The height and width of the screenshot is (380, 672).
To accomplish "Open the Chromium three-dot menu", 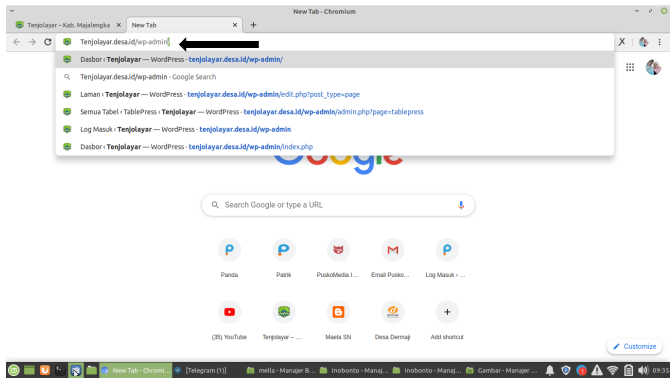I will pyautogui.click(x=660, y=42).
